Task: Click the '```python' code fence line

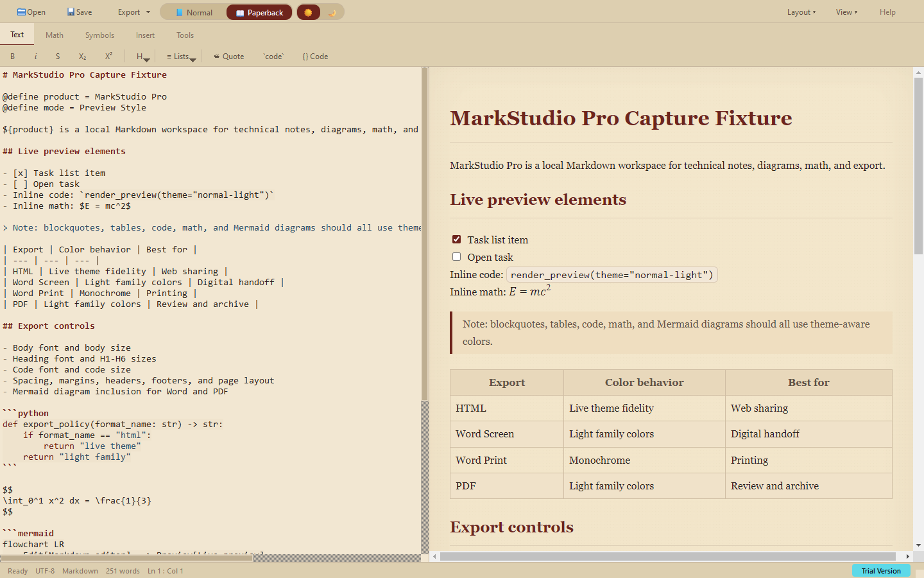Action: [x=26, y=414]
